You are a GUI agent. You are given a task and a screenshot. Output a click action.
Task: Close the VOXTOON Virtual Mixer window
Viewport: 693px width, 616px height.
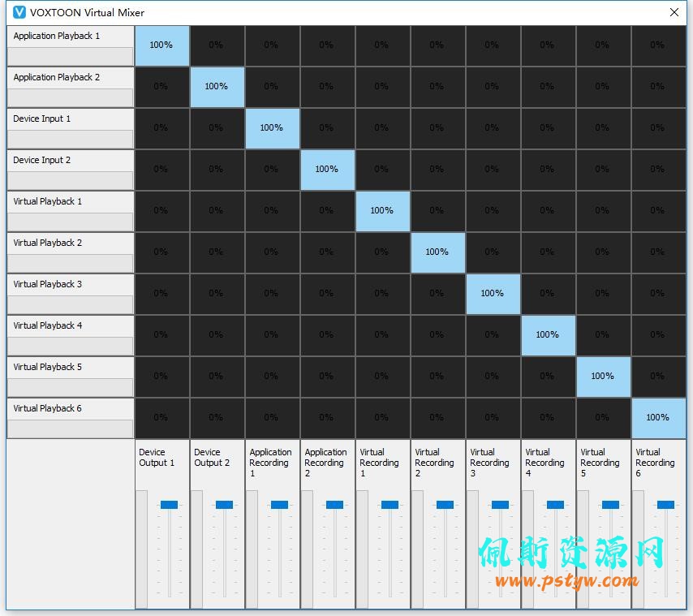674,12
